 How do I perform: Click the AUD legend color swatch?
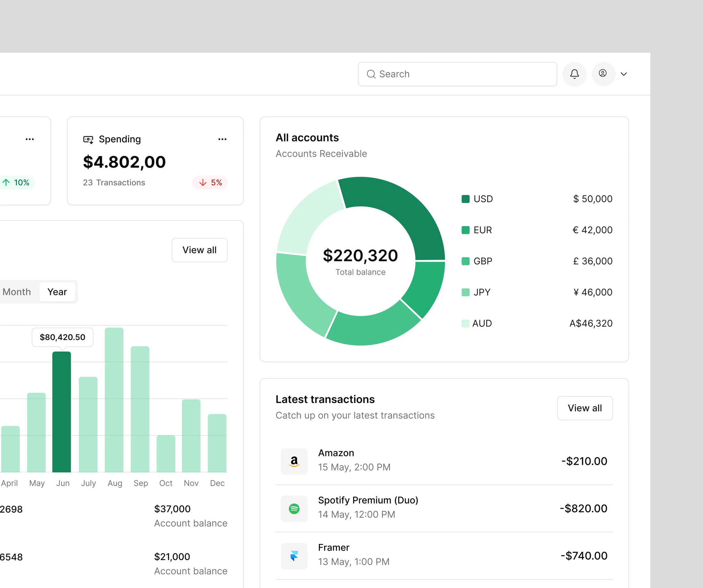tap(465, 323)
